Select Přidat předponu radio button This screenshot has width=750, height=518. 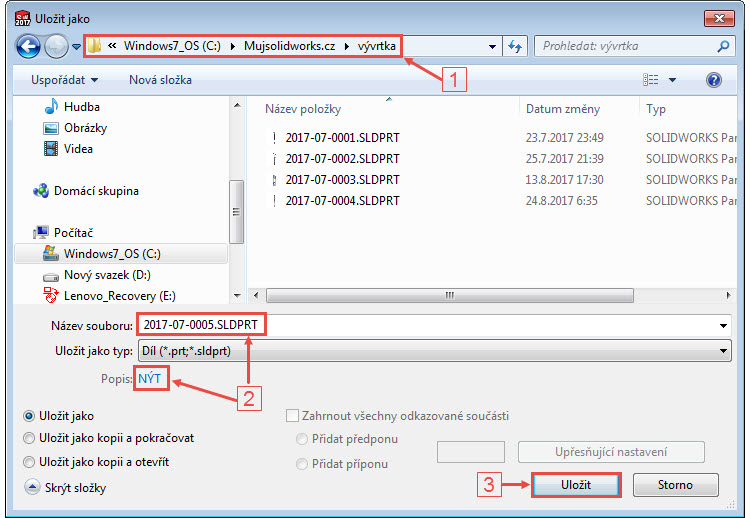coord(301,439)
